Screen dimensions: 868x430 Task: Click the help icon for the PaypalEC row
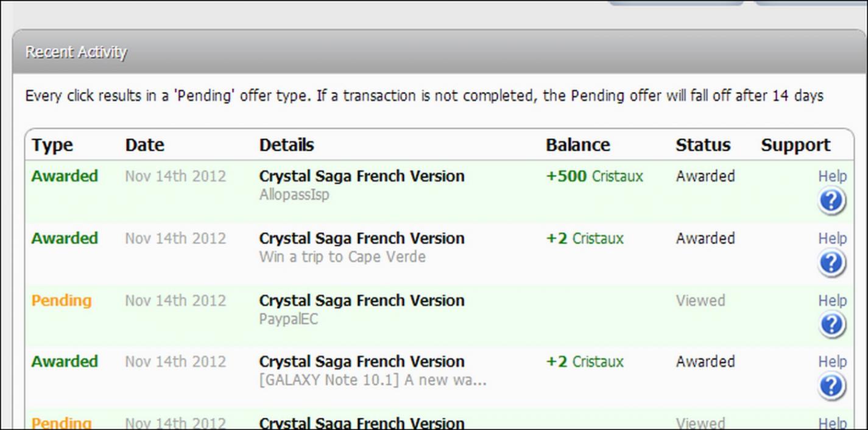[x=831, y=325]
